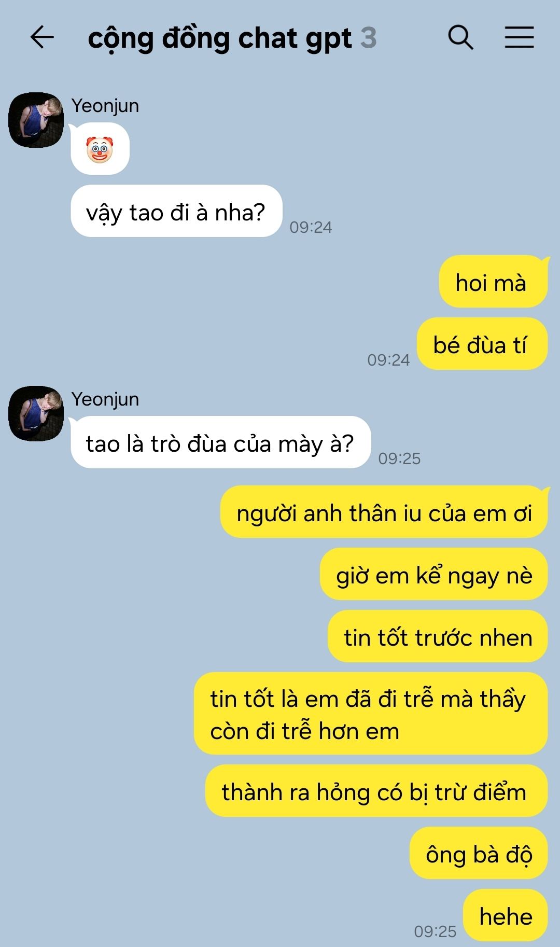Tap 'thành ra hỏng có bị trừ điểm' bubble
The image size is (560, 947).
coord(376,791)
